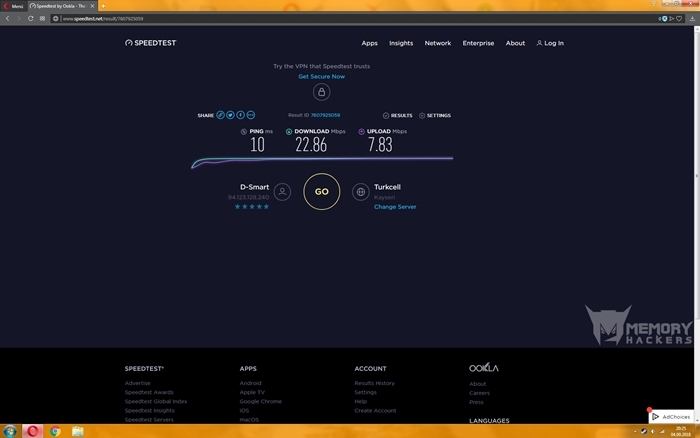700x438 pixels.
Task: Open the Enterprise navigation item
Action: 478,43
